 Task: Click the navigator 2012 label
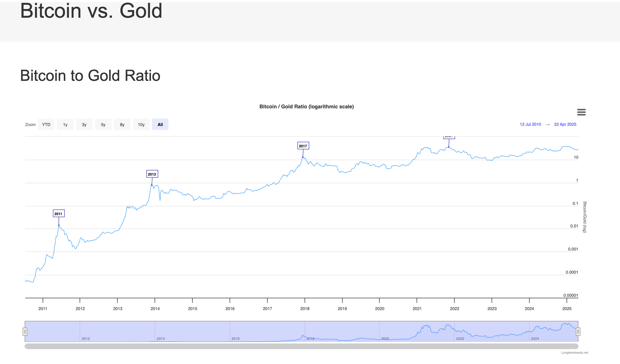86,339
